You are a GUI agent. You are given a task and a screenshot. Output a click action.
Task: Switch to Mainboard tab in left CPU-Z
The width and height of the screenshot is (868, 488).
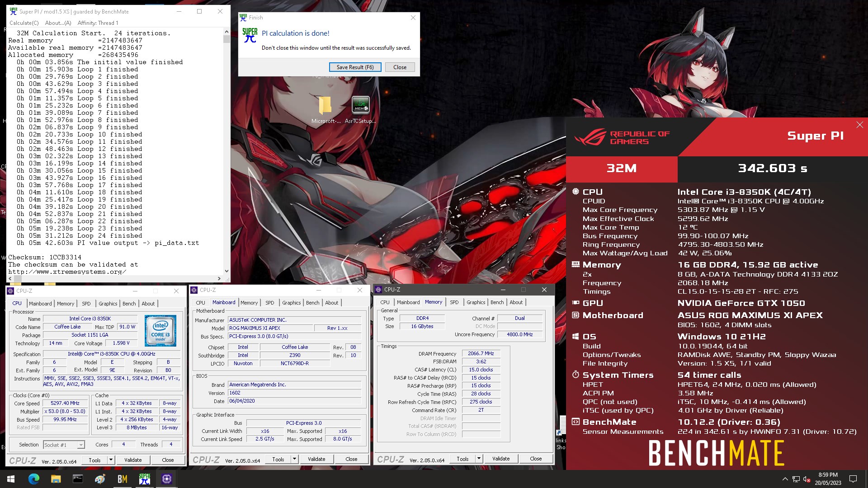(x=40, y=304)
